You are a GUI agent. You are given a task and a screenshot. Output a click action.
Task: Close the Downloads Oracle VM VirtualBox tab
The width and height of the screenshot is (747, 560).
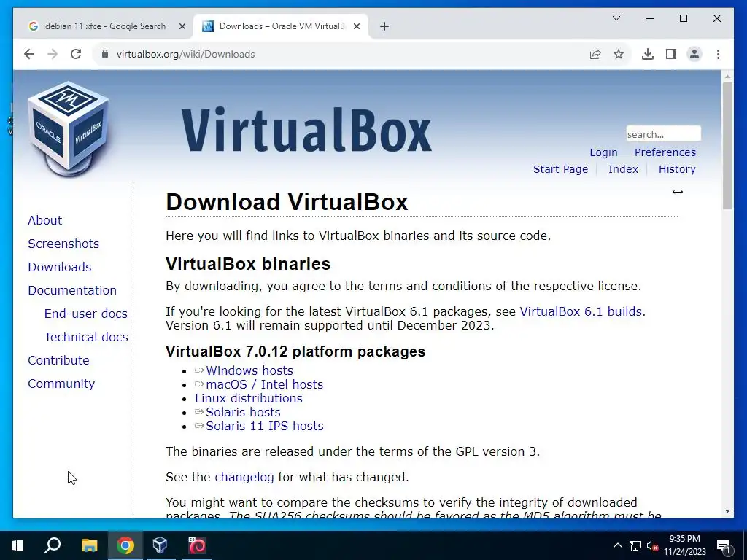[356, 26]
